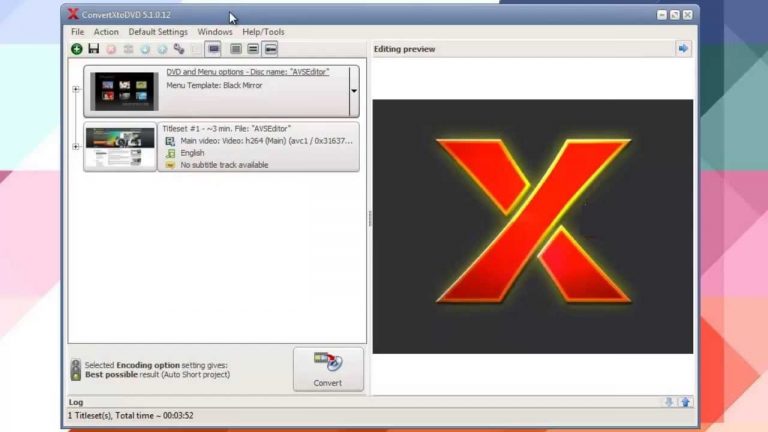This screenshot has height=432, width=768.
Task: Close the ConvertXtoDVD window
Action: [688, 15]
